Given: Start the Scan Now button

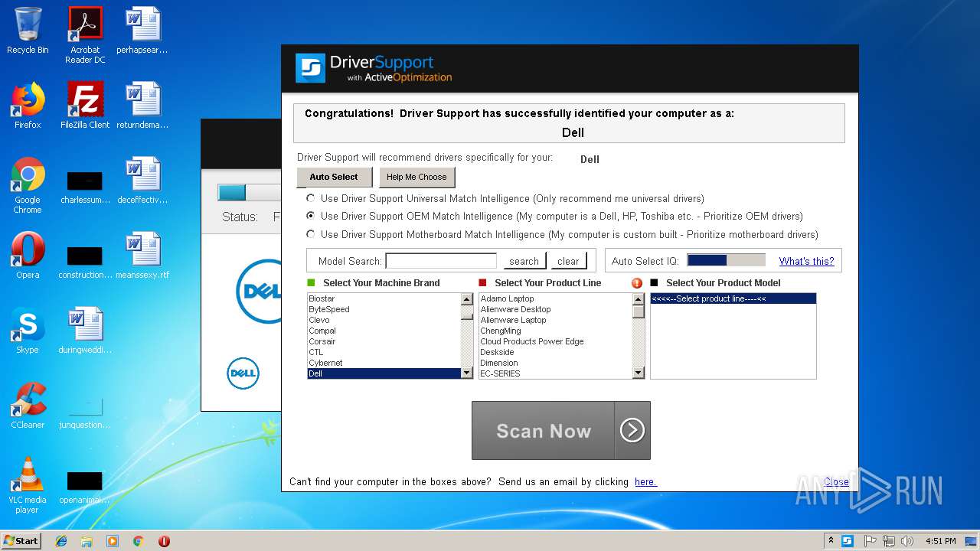Looking at the screenshot, I should coord(560,431).
